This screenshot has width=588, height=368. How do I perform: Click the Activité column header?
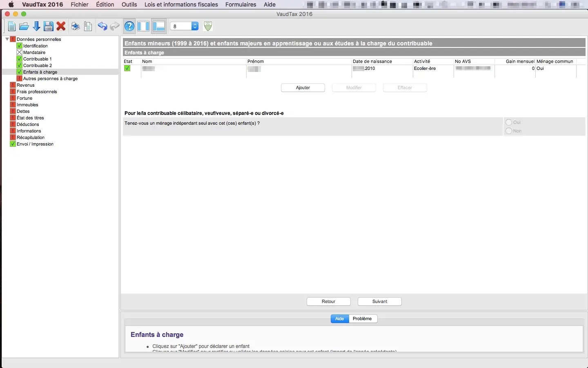coord(433,61)
